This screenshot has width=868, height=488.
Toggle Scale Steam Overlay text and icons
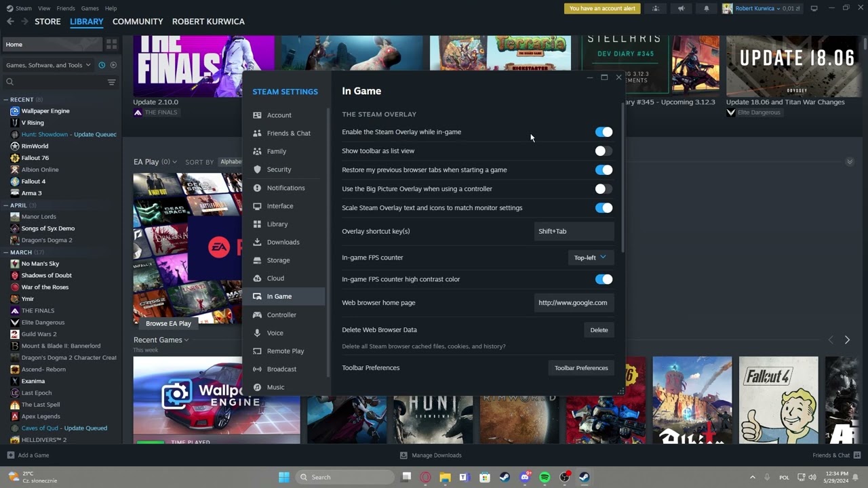coord(604,208)
